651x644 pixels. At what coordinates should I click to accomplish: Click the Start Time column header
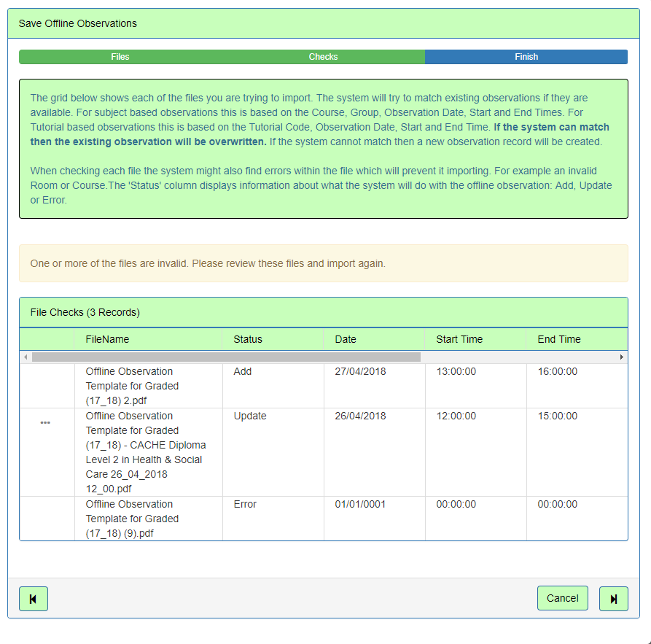pos(475,339)
